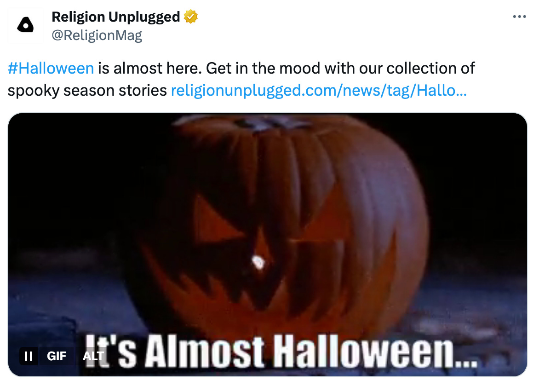
Task: Open the jack-o'-lantern GIF media
Action: click(x=268, y=245)
